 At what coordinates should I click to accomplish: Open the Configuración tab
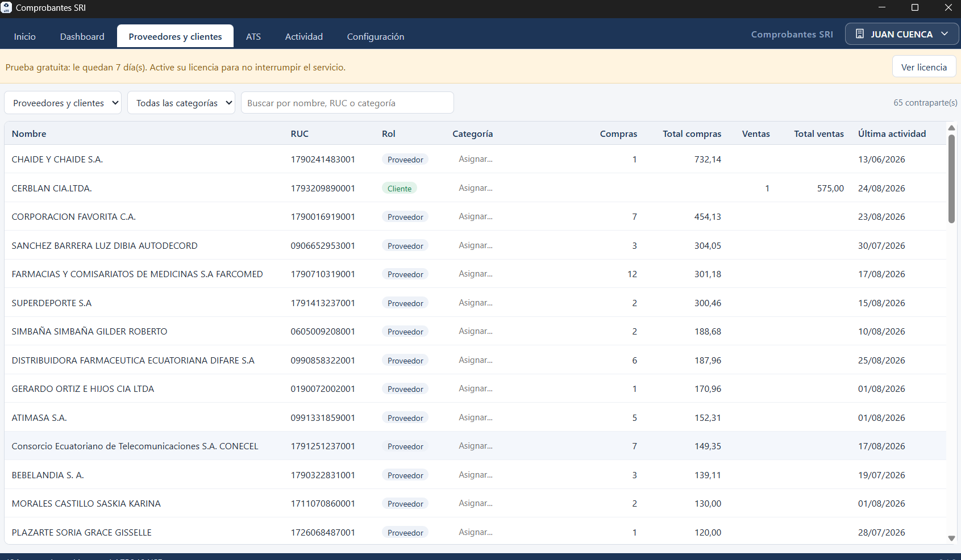coord(376,36)
